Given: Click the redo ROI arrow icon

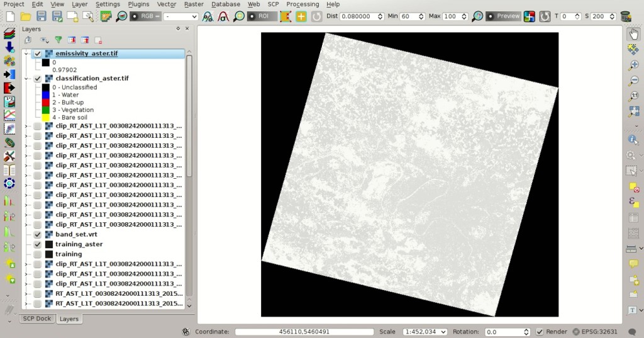Looking at the screenshot, I should point(316,16).
